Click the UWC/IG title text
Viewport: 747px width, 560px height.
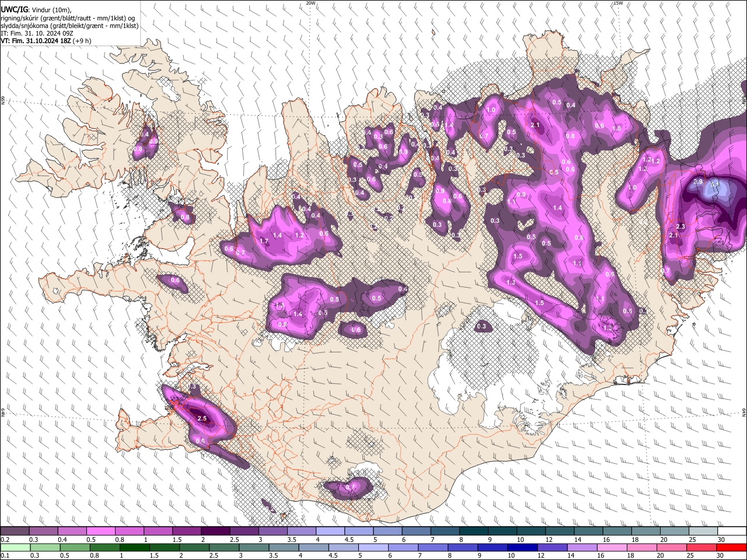(14, 10)
